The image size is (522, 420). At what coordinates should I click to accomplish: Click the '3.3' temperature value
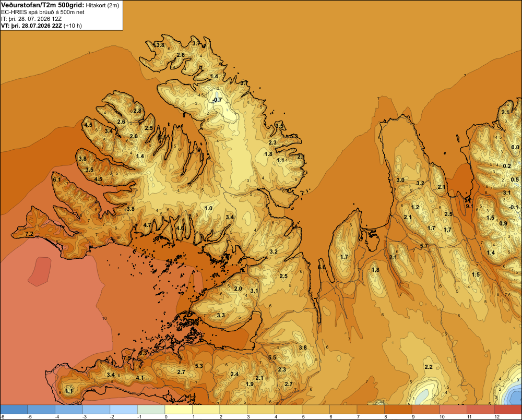pos(221,315)
